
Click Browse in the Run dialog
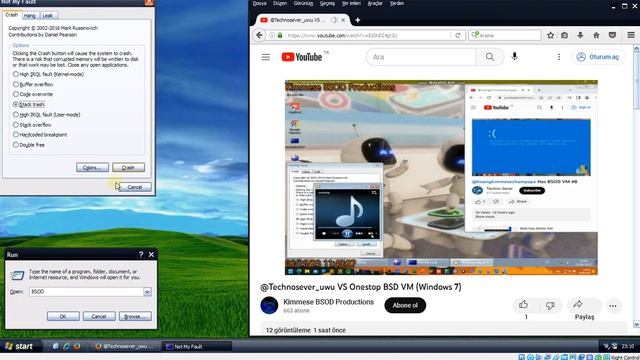point(135,316)
